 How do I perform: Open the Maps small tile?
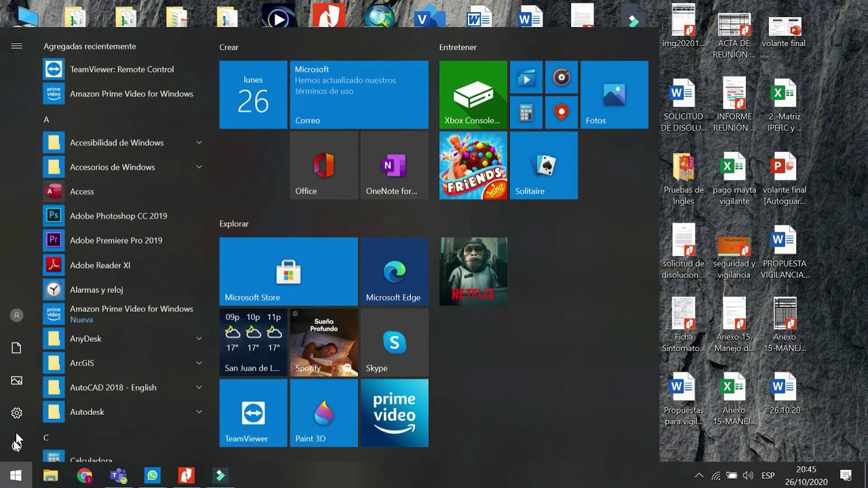tap(561, 113)
